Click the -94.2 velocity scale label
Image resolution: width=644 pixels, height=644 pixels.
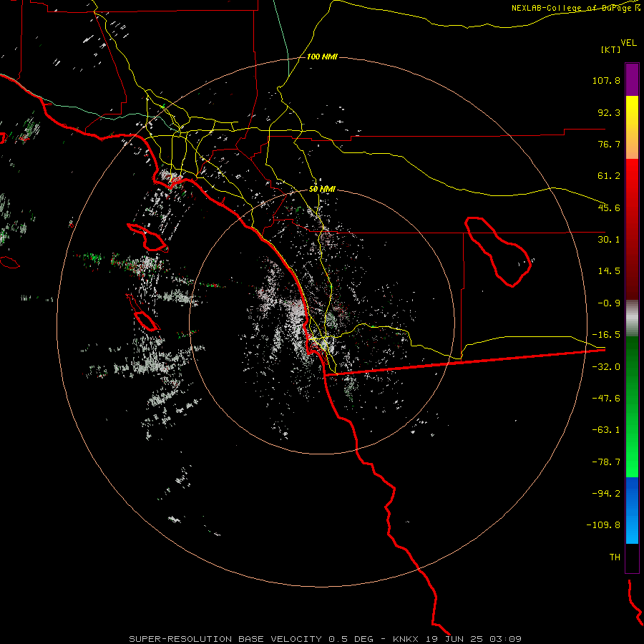click(606, 494)
